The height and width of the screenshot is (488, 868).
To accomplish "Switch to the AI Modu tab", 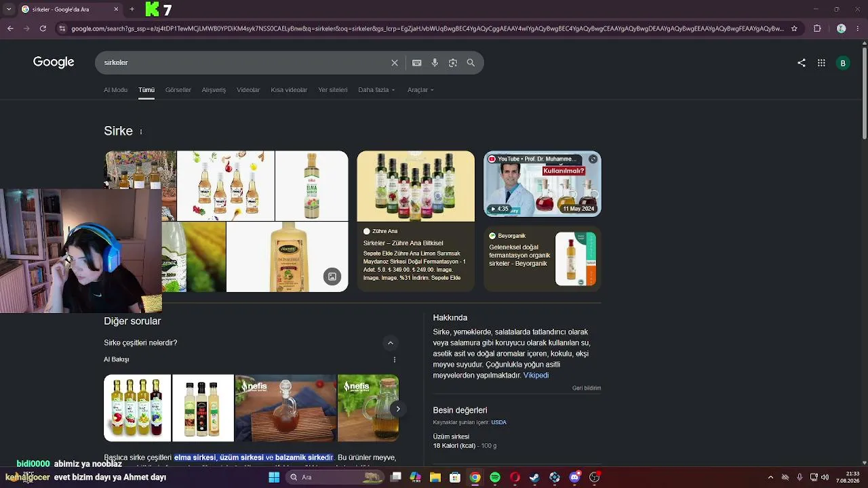I will pyautogui.click(x=115, y=90).
